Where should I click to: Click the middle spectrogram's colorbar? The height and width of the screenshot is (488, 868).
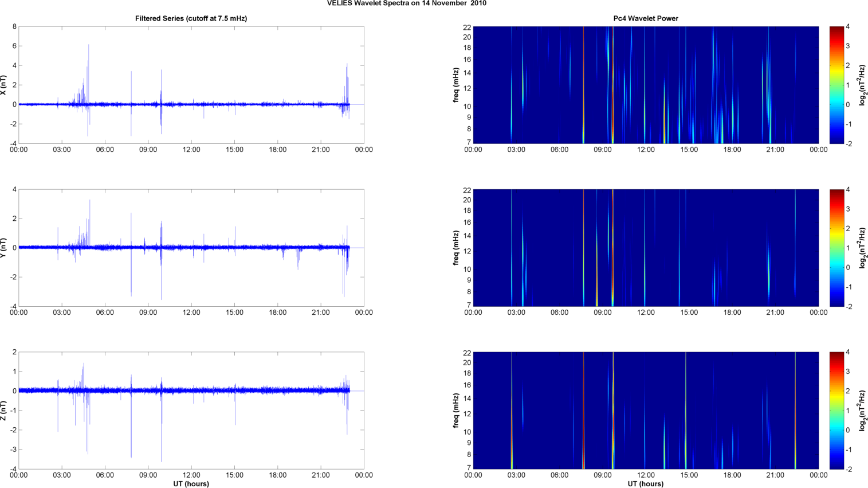pos(836,248)
